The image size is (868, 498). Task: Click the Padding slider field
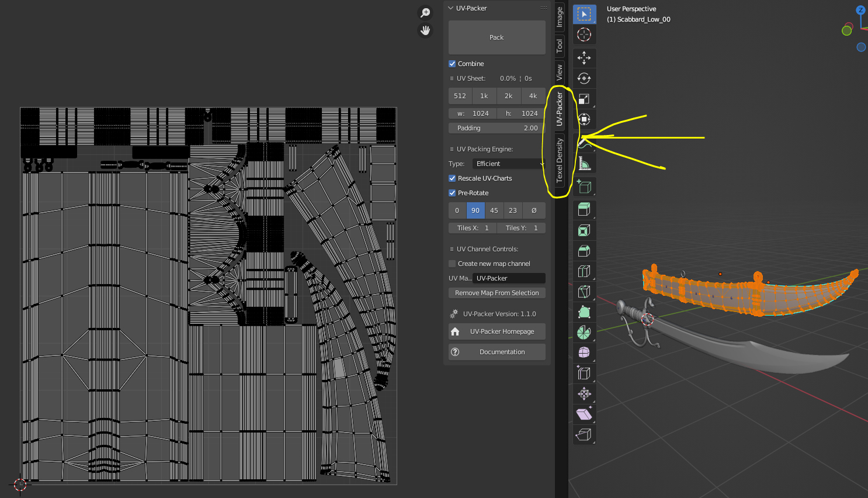(x=497, y=128)
